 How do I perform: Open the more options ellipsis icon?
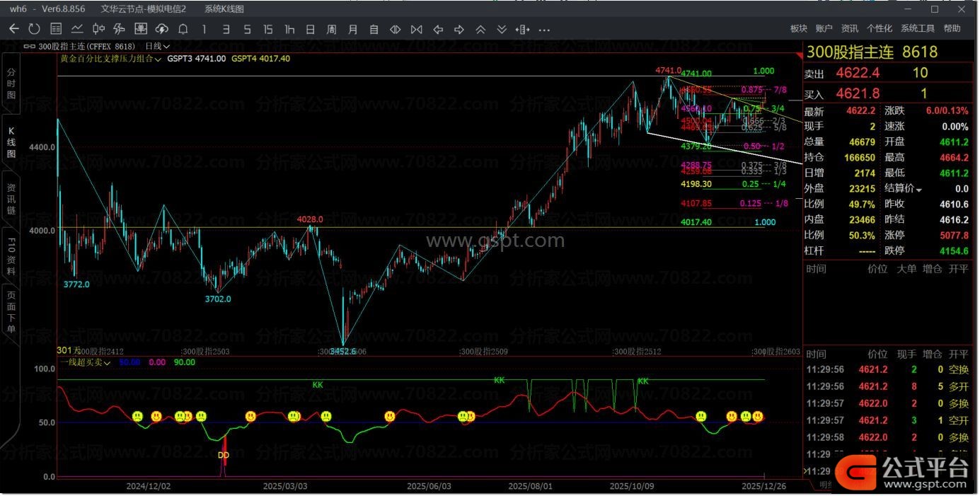point(544,30)
